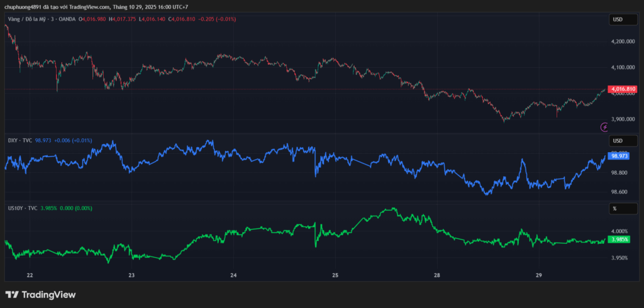Click the red 4,016.810 gold price label

(x=623, y=89)
